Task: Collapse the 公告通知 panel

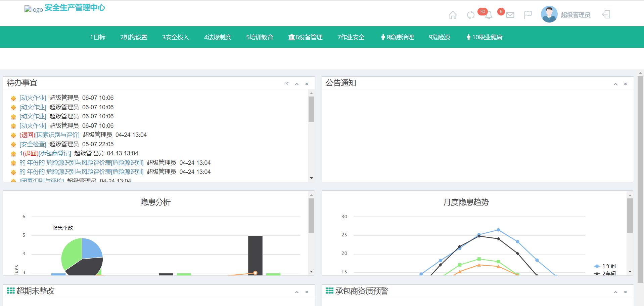Action: point(615,84)
